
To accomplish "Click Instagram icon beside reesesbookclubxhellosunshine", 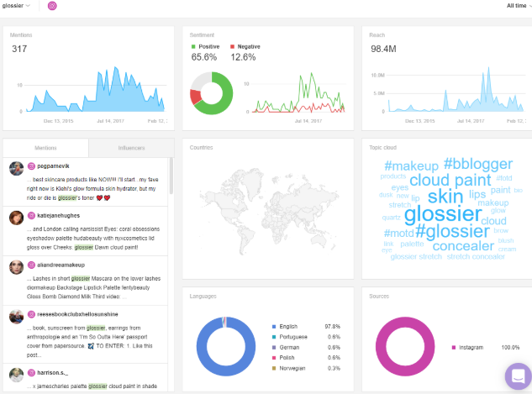I will point(31,314).
